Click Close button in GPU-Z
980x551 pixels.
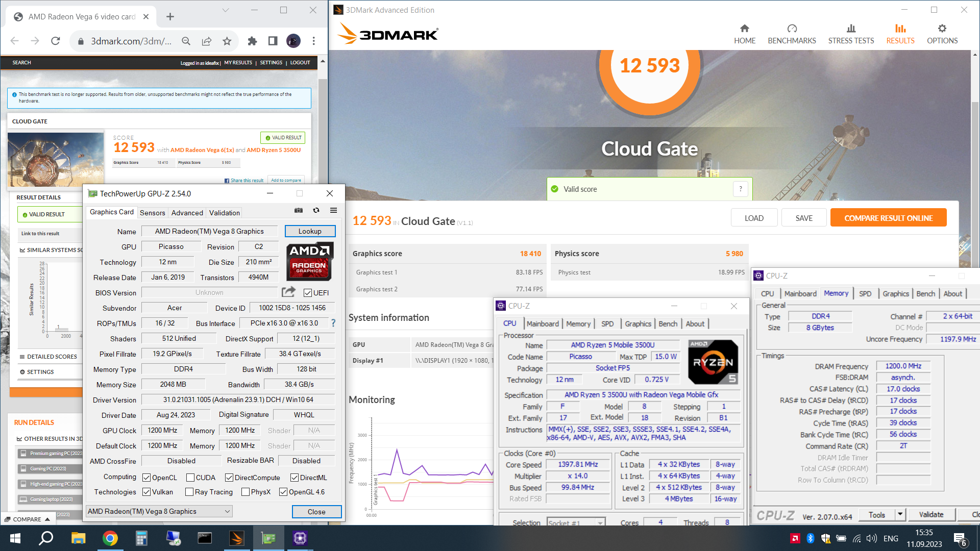point(316,512)
